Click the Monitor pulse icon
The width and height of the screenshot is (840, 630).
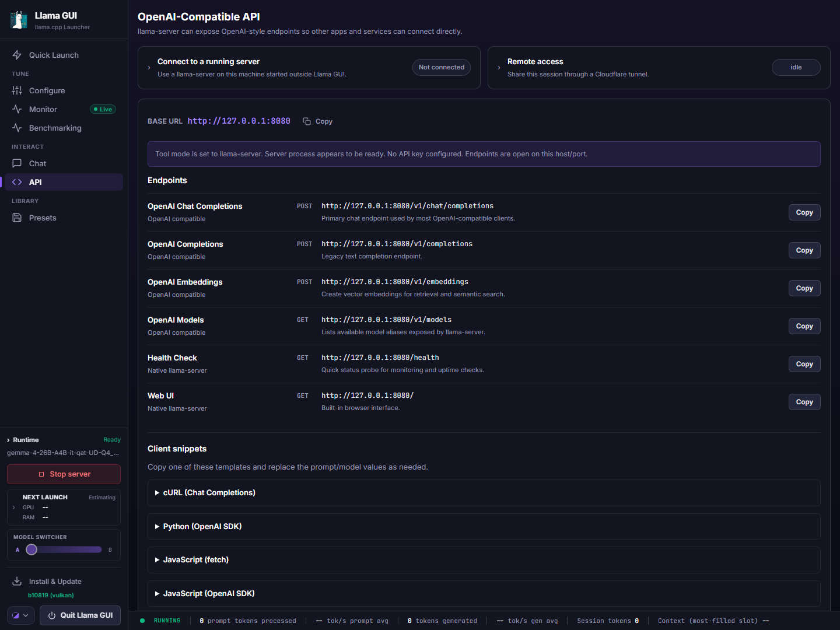pos(17,109)
